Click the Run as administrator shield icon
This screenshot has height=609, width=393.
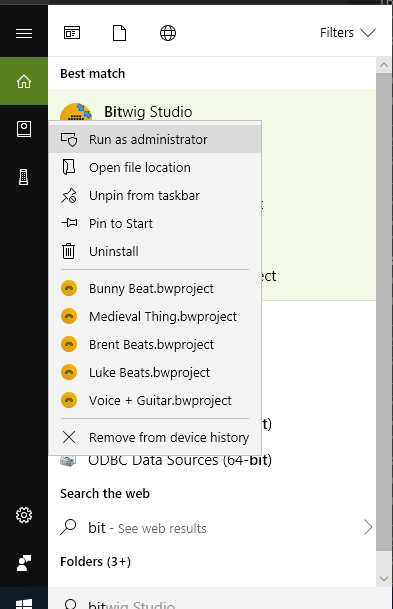69,139
